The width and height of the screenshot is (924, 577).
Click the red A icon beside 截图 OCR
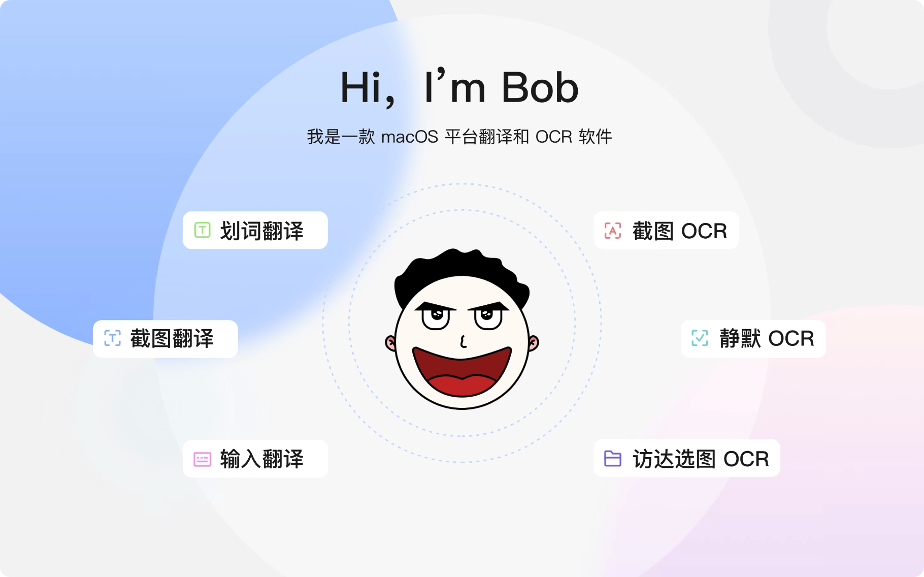(x=613, y=231)
